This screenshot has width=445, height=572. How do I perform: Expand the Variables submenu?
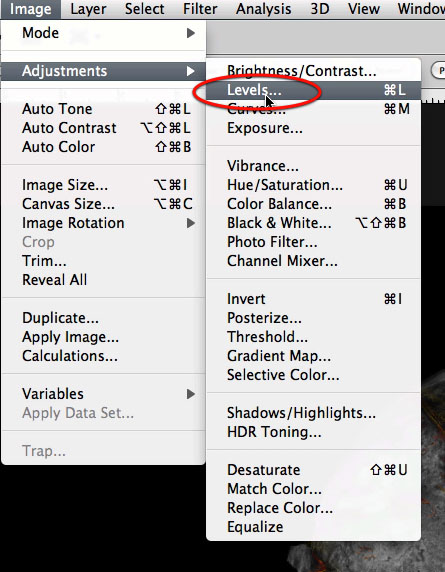[104, 394]
